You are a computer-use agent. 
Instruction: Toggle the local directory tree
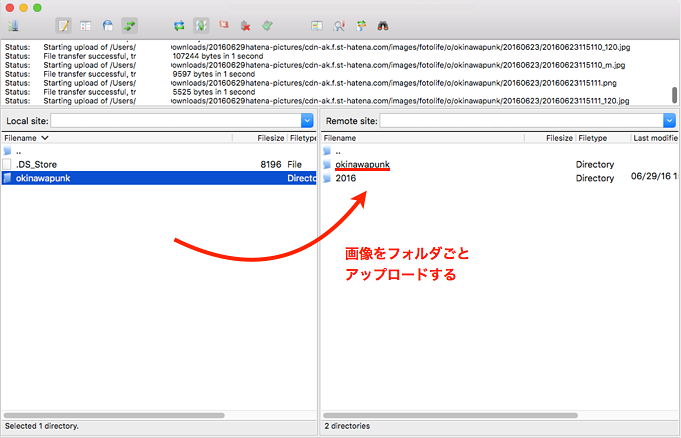point(86,26)
